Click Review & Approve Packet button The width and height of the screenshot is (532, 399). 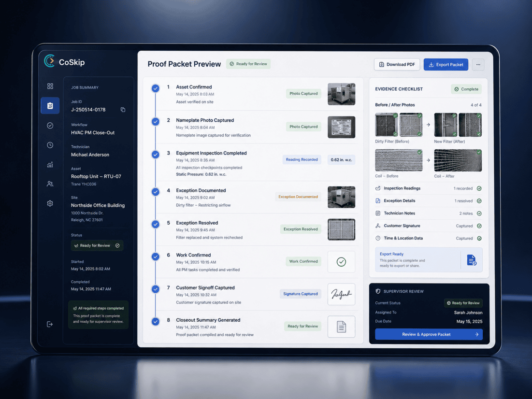pos(429,334)
